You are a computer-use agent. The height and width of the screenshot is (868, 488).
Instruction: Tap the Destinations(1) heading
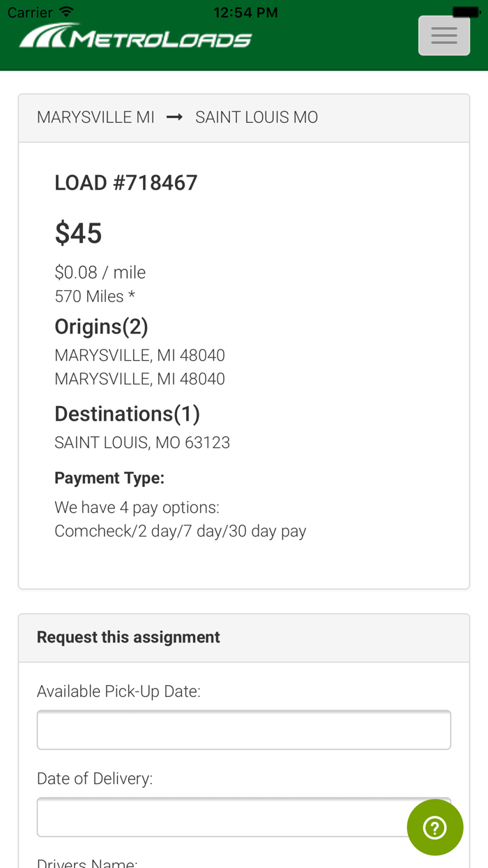pyautogui.click(x=127, y=414)
